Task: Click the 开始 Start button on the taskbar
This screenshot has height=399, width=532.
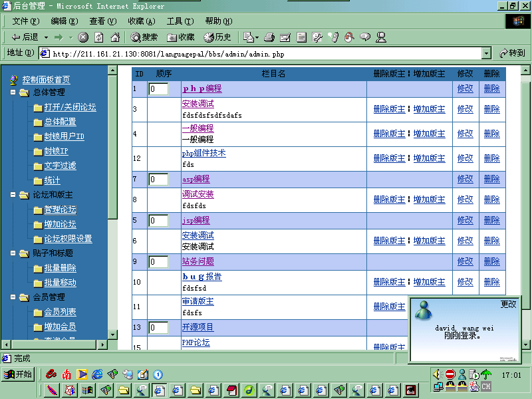Action: click(18, 374)
